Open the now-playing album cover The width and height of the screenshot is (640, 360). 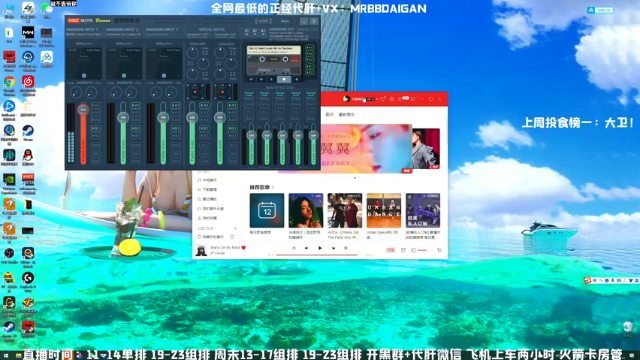(201, 250)
